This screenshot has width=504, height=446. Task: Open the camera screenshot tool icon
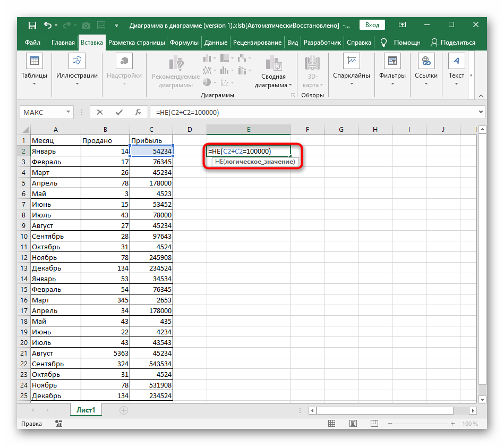coord(86,26)
